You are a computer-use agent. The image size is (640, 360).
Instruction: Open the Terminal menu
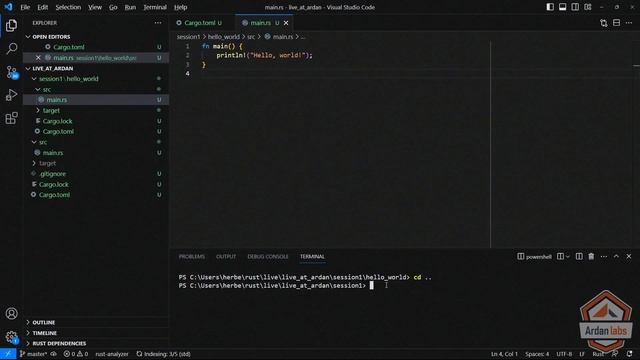click(x=155, y=7)
